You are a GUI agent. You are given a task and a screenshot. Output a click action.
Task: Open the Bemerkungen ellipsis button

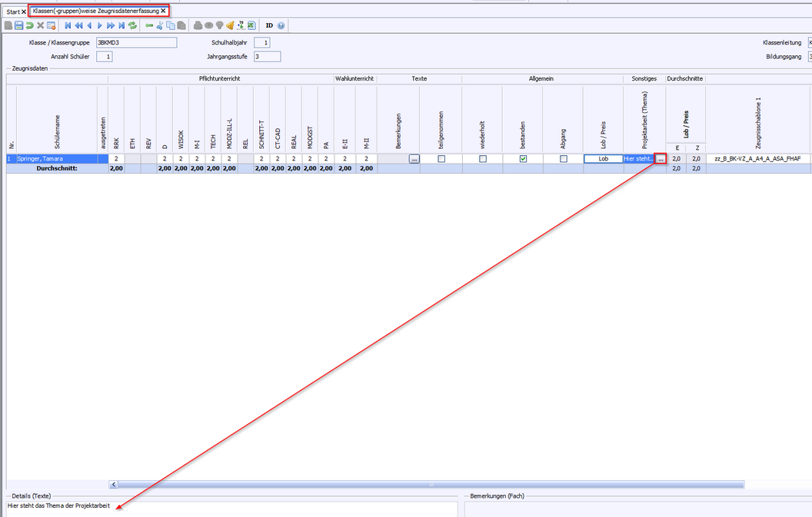[x=414, y=159]
